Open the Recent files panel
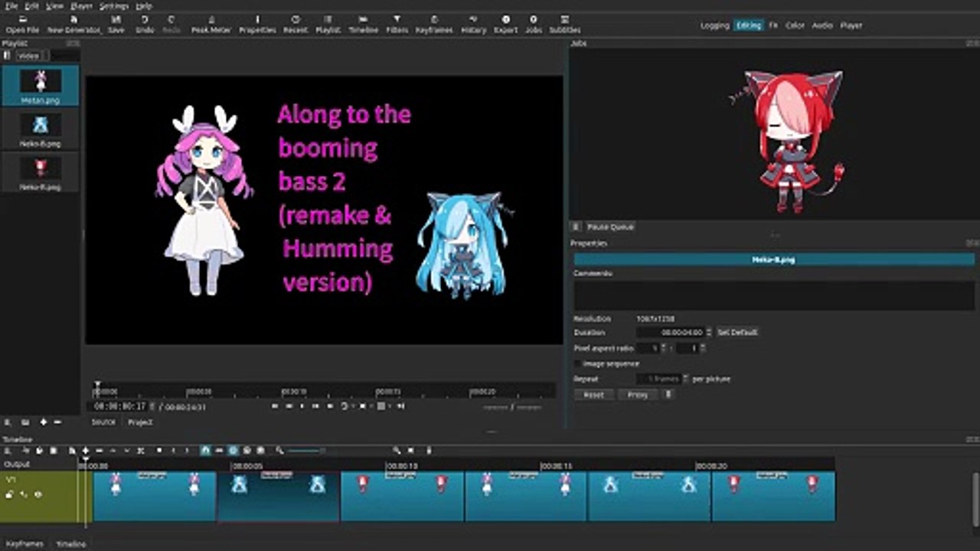This screenshot has width=980, height=551. (x=296, y=24)
